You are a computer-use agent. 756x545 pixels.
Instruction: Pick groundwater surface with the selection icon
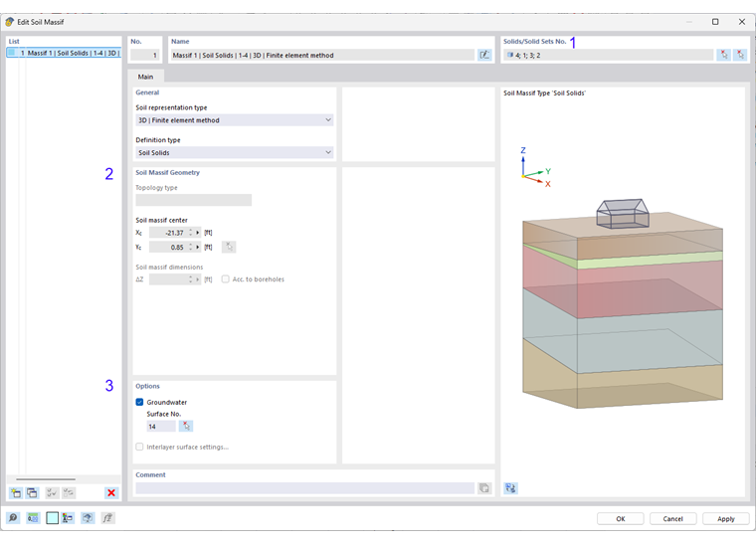[186, 426]
